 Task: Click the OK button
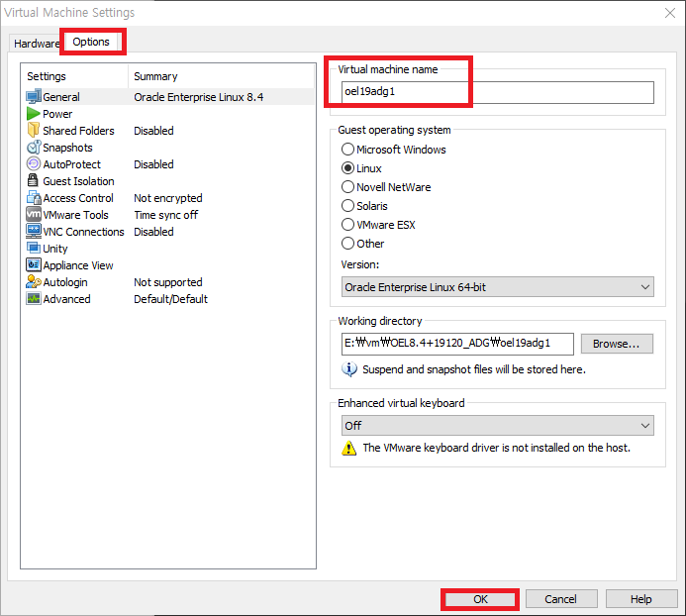click(x=480, y=599)
